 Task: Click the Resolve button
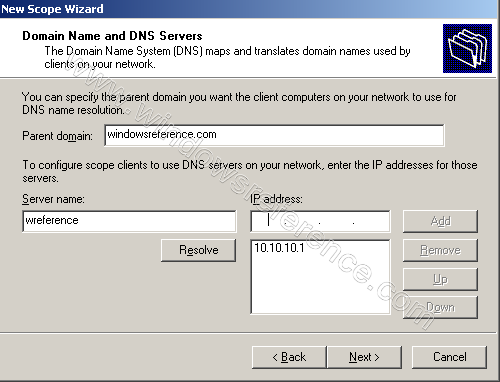(x=198, y=250)
